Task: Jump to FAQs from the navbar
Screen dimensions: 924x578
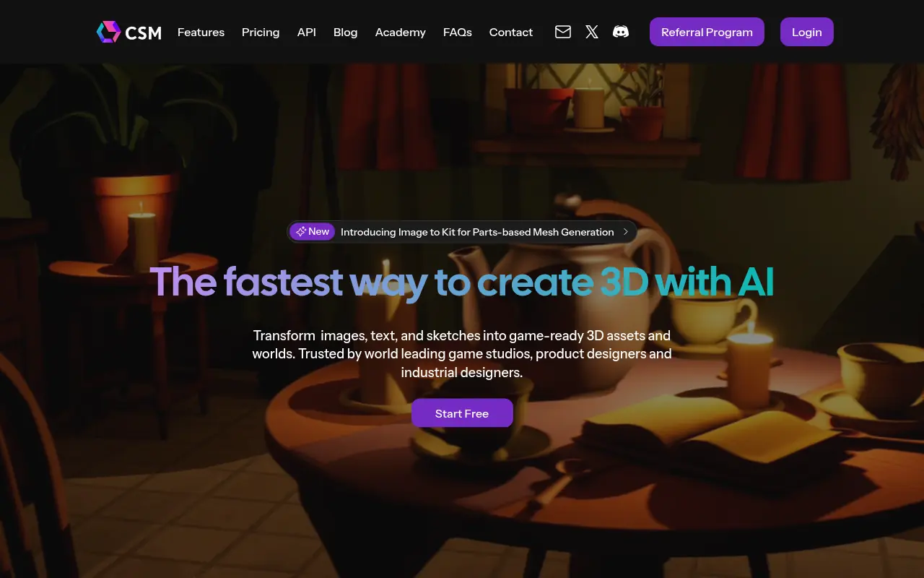Action: click(458, 33)
